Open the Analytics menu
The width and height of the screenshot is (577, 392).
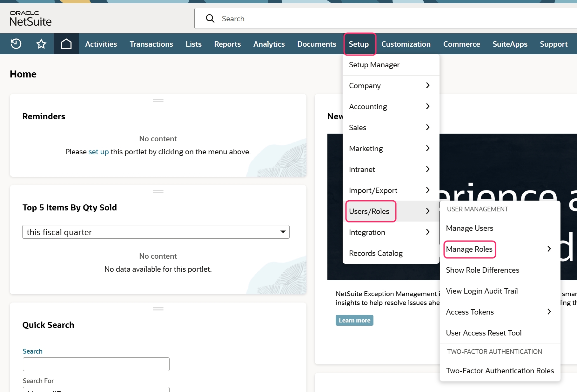(x=269, y=44)
